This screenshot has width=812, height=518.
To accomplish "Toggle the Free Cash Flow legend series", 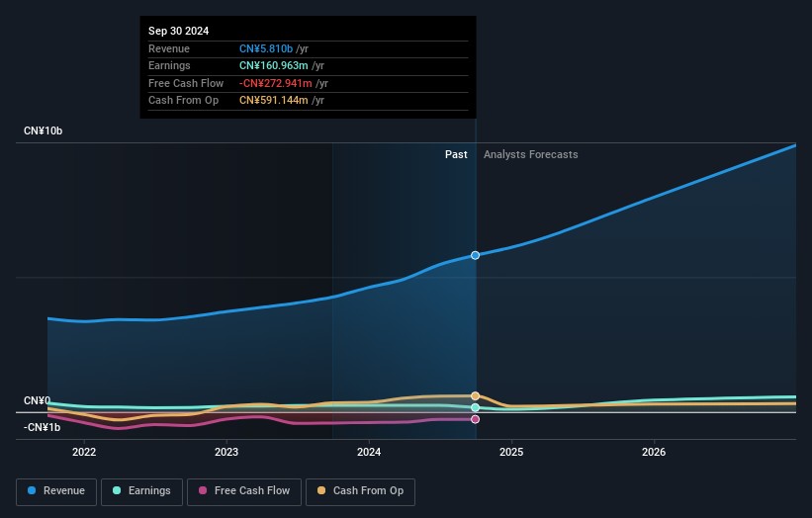I will point(244,491).
